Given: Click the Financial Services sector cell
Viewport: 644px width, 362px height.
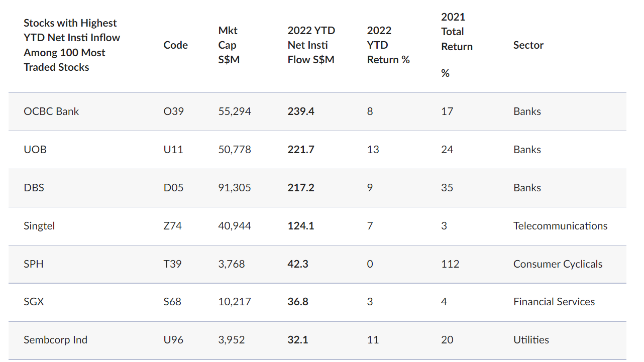Looking at the screenshot, I should (554, 302).
